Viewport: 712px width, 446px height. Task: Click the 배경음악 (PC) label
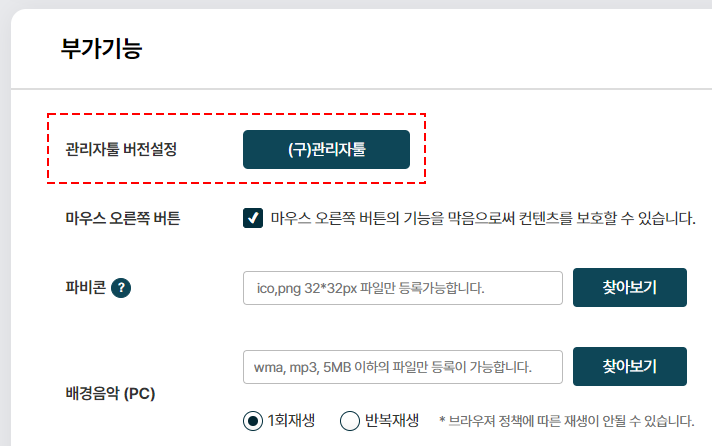(110, 393)
